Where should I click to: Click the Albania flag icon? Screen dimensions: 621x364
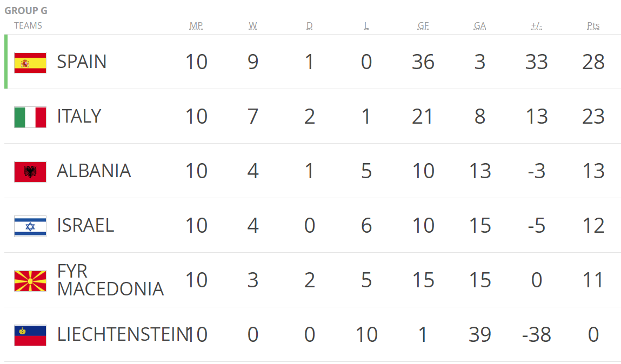point(30,172)
